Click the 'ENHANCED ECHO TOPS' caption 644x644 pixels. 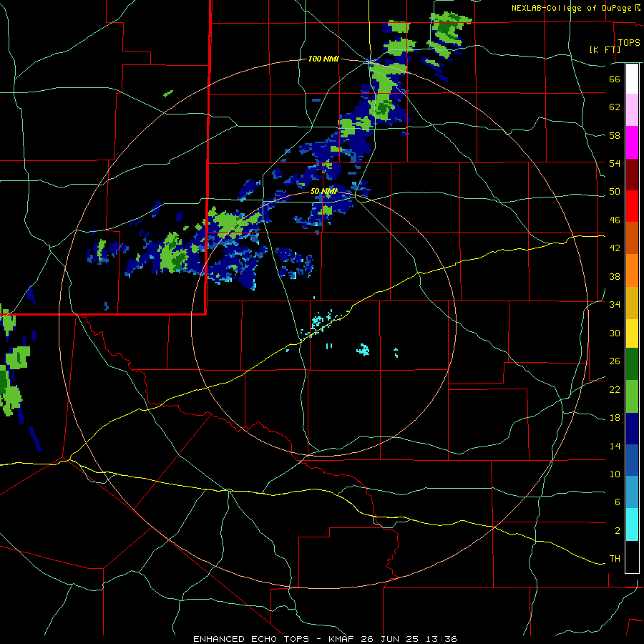[251, 639]
